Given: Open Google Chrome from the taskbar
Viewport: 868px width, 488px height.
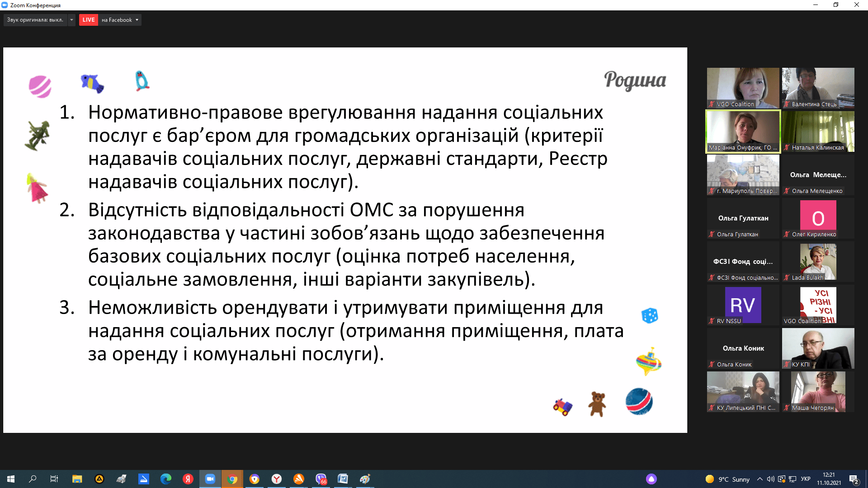Looking at the screenshot, I should click(232, 479).
